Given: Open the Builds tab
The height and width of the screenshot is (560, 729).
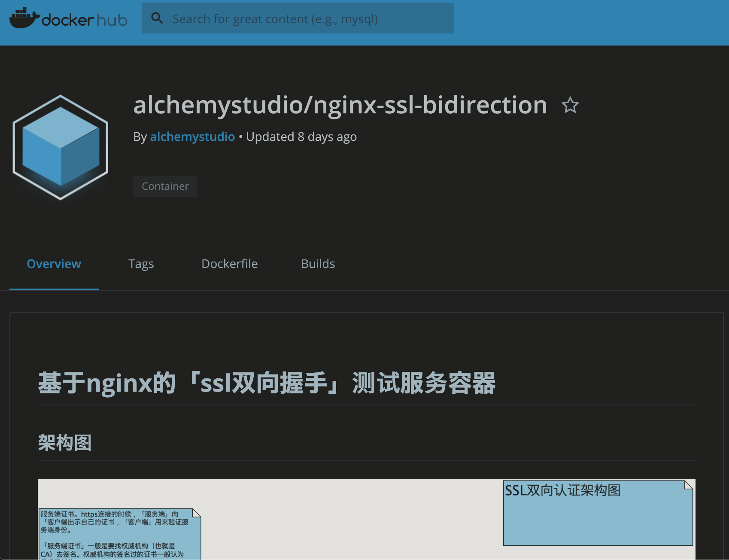Looking at the screenshot, I should pyautogui.click(x=318, y=264).
